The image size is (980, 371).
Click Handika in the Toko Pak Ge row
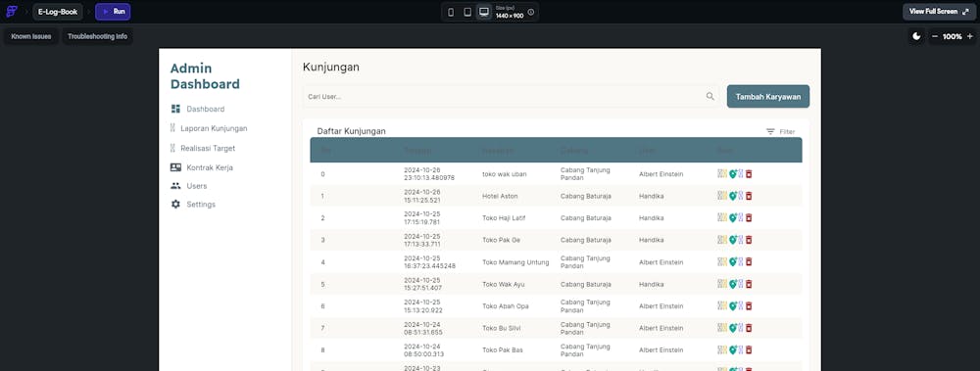[x=652, y=240]
